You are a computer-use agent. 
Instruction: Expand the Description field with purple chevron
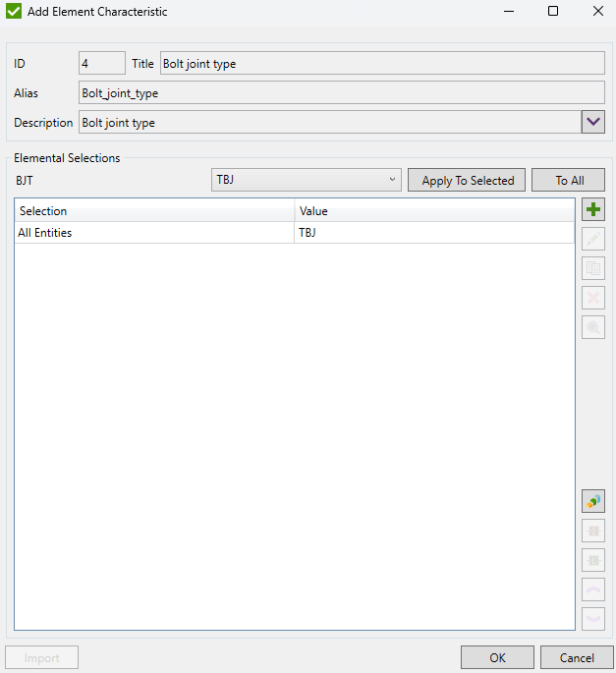click(x=593, y=122)
